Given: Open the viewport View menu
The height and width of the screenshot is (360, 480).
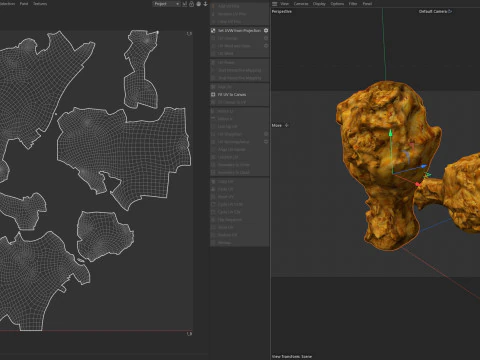Looking at the screenshot, I should [x=284, y=4].
